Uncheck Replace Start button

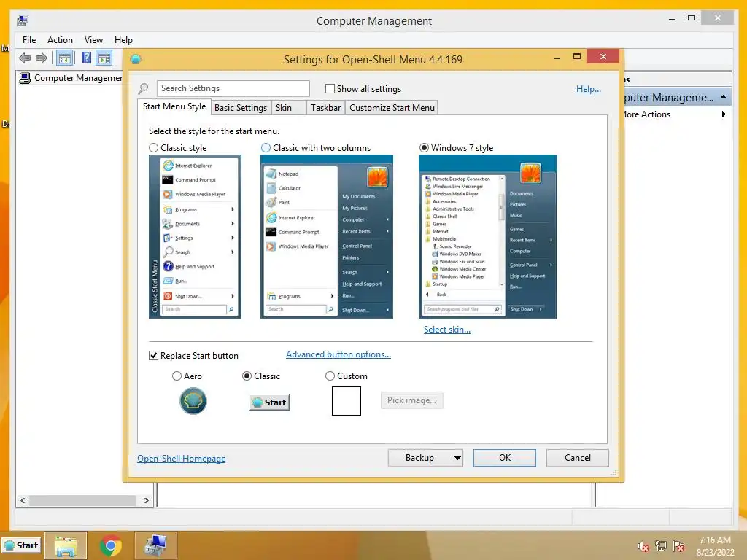pyautogui.click(x=153, y=356)
